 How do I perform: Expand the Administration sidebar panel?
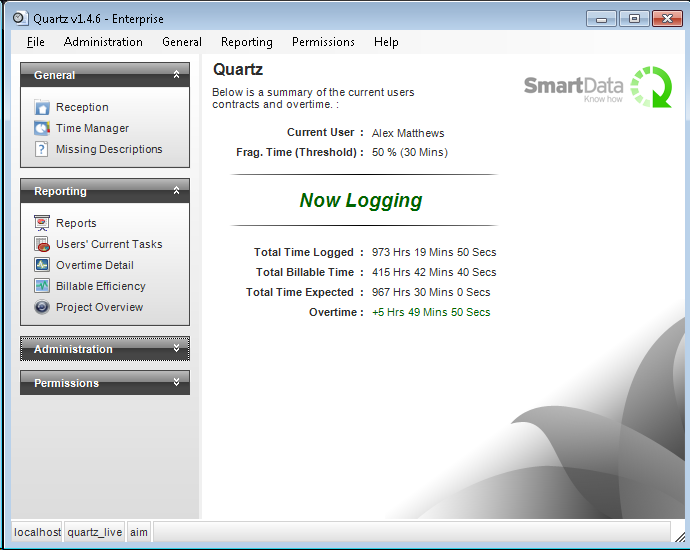pyautogui.click(x=176, y=349)
